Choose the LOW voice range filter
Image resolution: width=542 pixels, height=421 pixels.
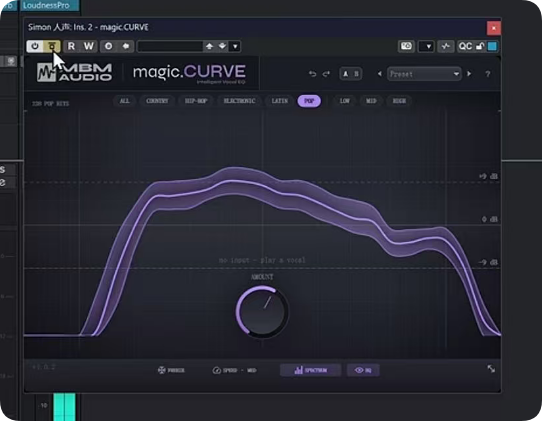[345, 101]
